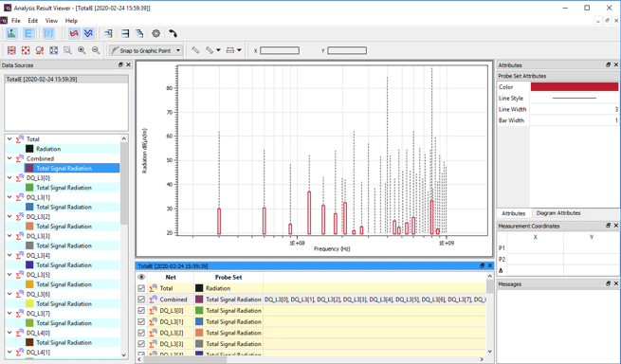Click the red fit-all arrows icon
Screen dimensions: 621x364
pos(26,50)
